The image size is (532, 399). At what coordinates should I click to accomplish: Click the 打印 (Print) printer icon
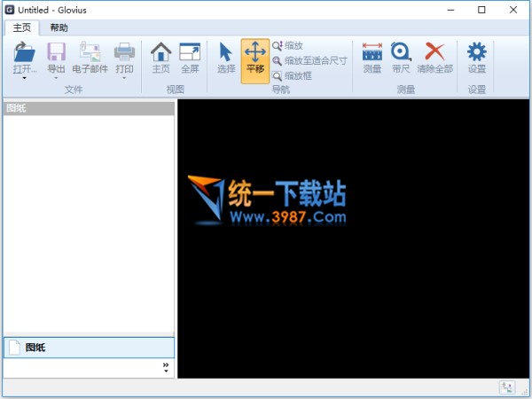124,53
